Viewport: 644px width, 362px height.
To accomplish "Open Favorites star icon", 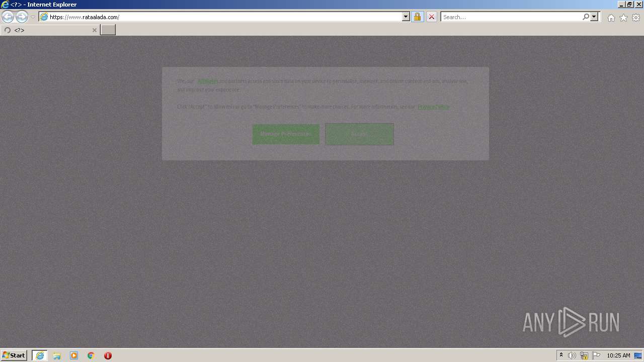I will tap(623, 18).
